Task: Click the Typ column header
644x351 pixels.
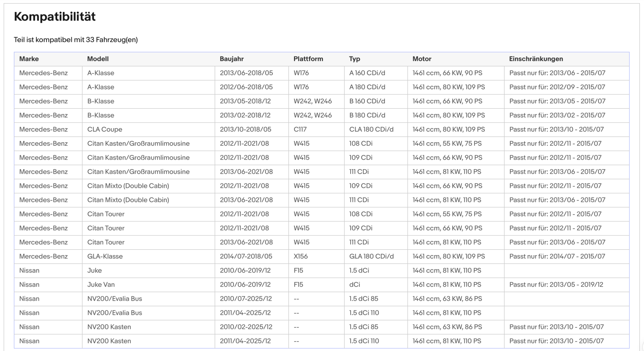Action: pyautogui.click(x=354, y=59)
